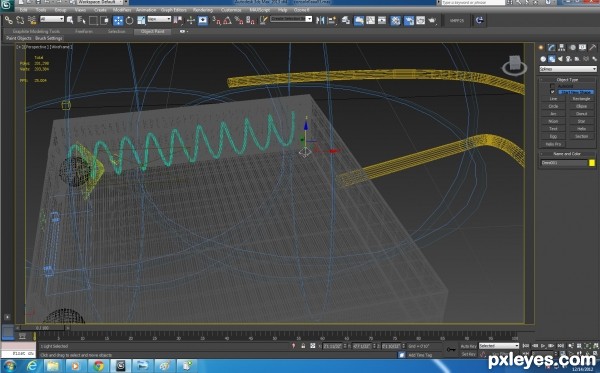This screenshot has width=600, height=373.
Task: Click the search keyword field
Action: coord(473,2)
